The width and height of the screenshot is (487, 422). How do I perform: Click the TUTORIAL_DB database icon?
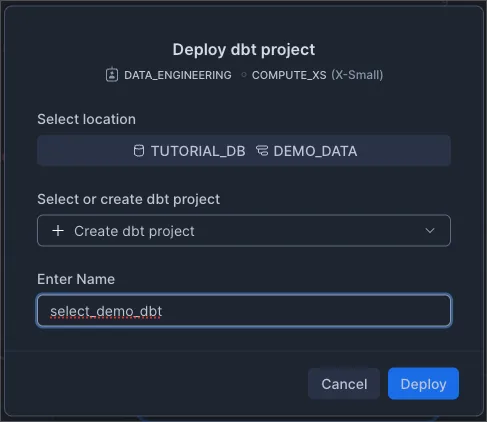[x=139, y=151]
